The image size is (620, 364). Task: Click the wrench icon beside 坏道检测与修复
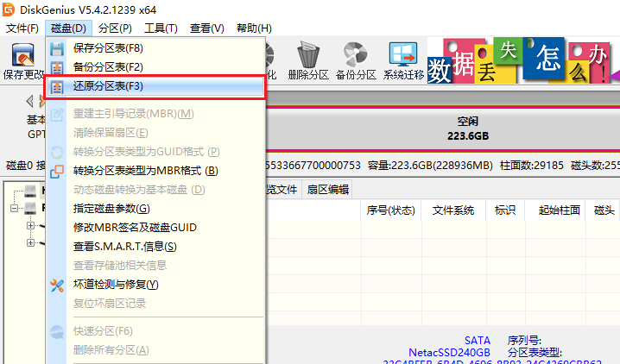point(57,285)
